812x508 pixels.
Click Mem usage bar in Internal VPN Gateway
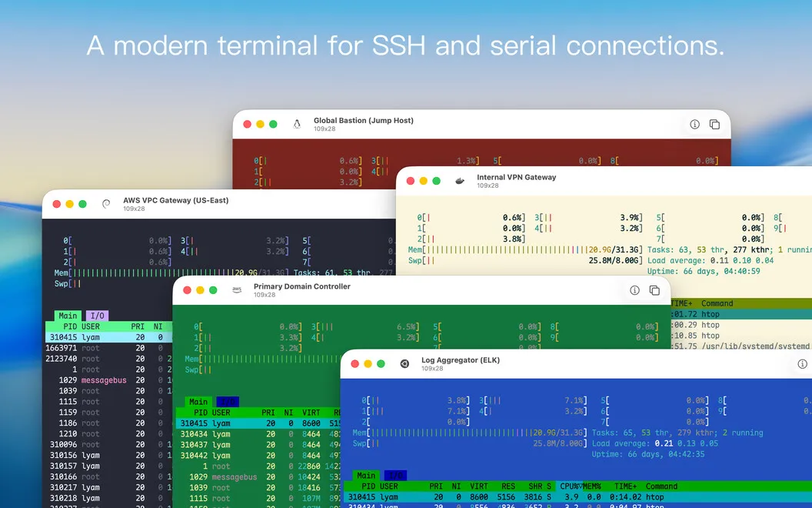525,250
